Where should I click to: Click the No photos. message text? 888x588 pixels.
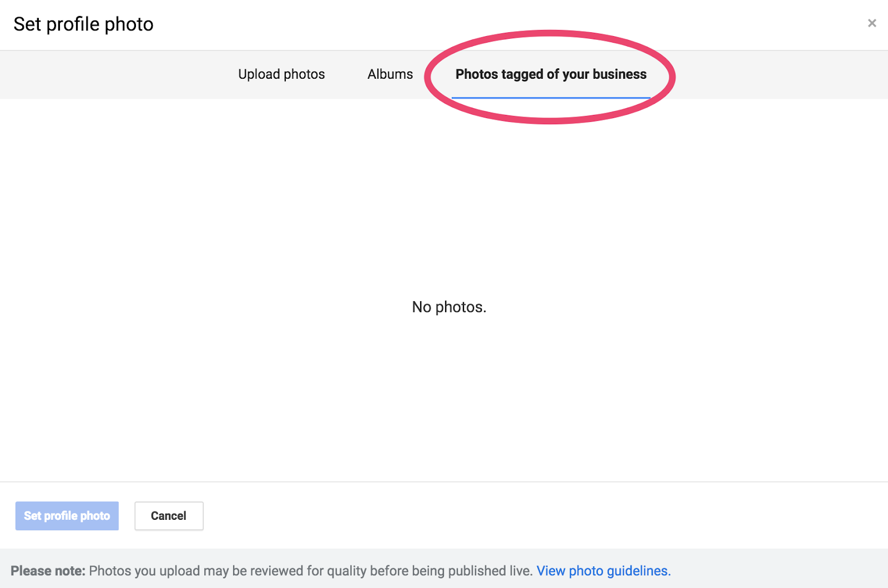[449, 307]
